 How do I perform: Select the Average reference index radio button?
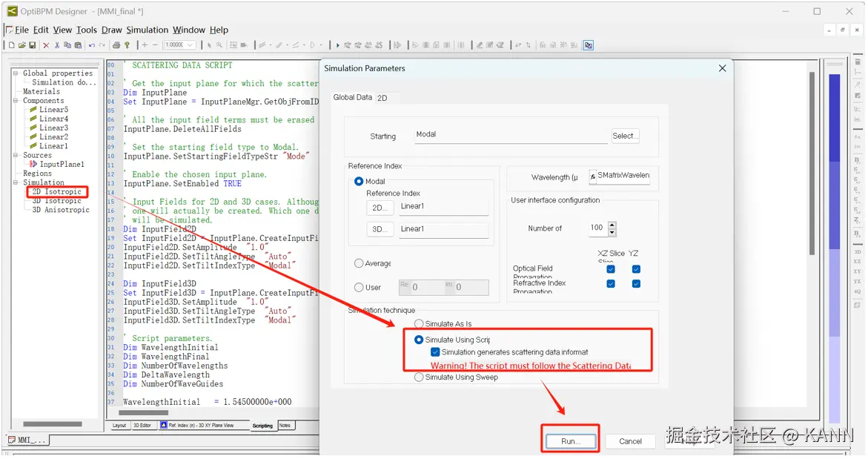coord(359,263)
